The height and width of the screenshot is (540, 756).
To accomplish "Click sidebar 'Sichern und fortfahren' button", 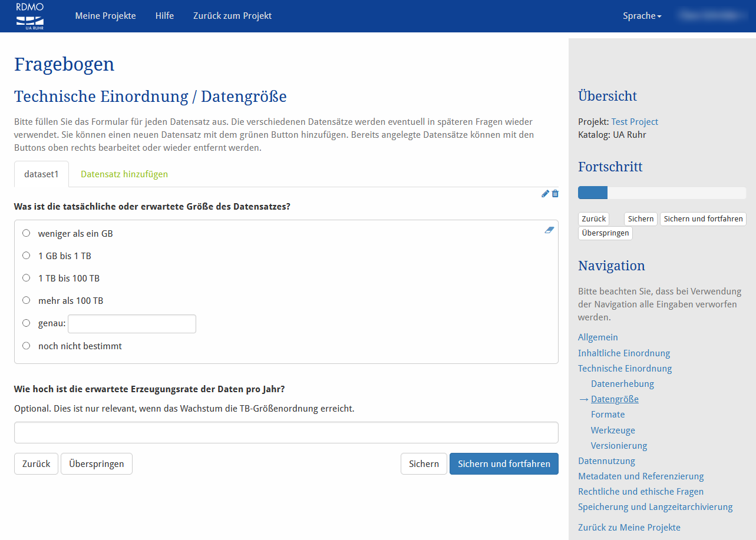I will pos(703,219).
